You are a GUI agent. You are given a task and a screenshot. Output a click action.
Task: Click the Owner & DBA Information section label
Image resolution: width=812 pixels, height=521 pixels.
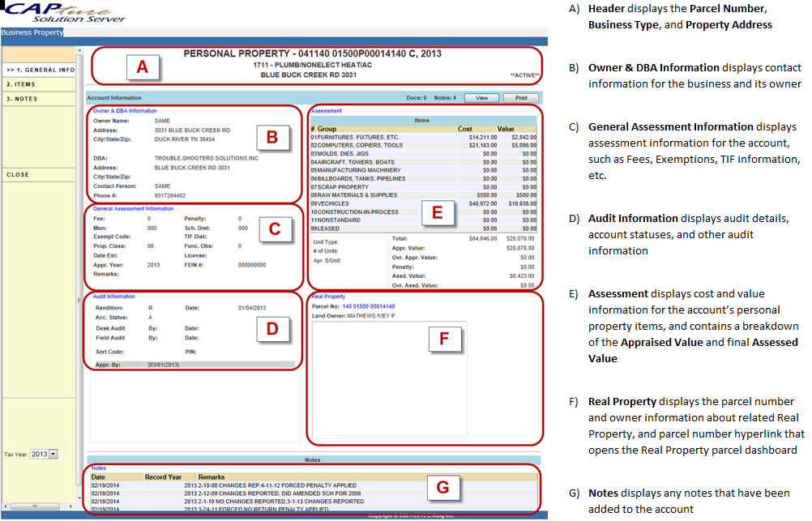click(x=125, y=111)
